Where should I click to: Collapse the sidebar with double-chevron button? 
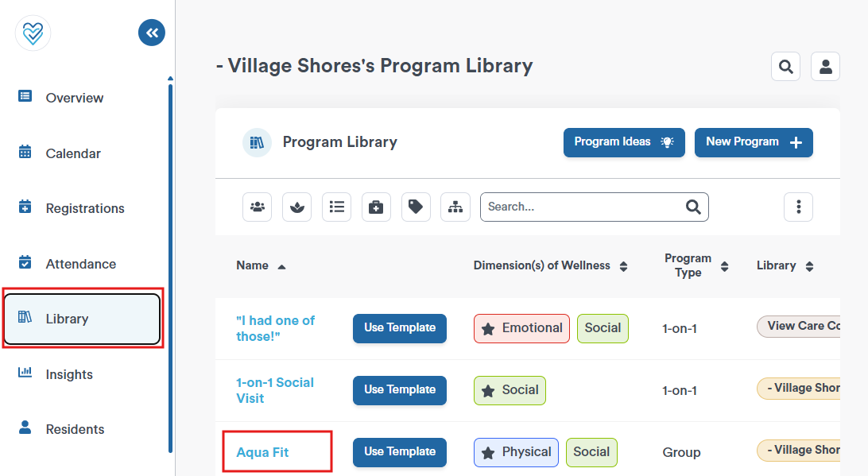click(x=152, y=33)
